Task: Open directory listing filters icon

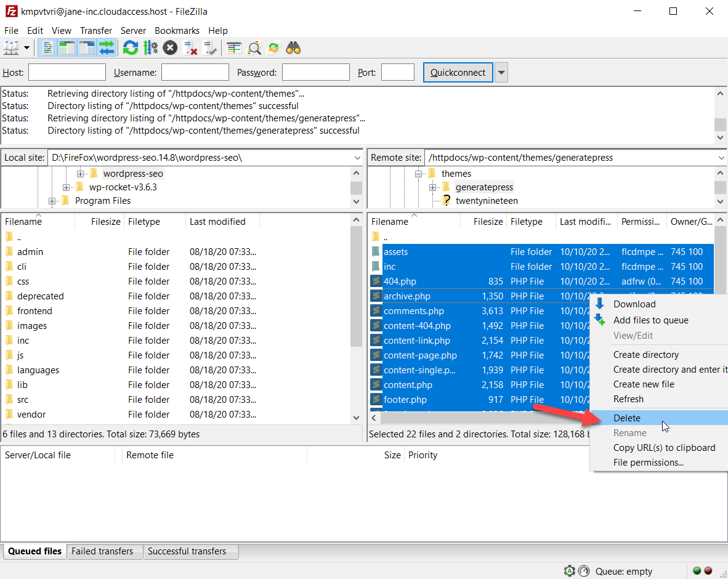Action: (234, 47)
